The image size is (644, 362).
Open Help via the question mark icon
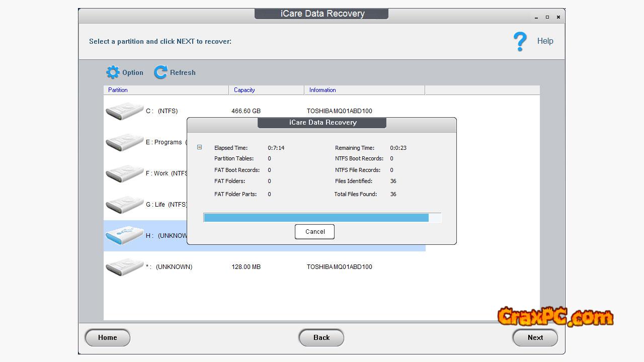pos(520,41)
